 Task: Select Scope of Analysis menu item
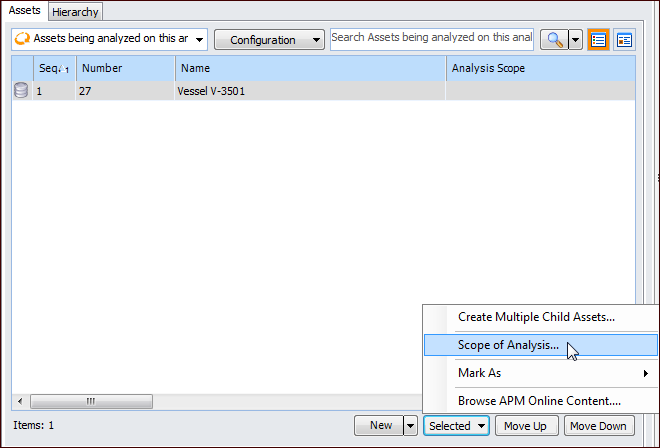coord(540,345)
